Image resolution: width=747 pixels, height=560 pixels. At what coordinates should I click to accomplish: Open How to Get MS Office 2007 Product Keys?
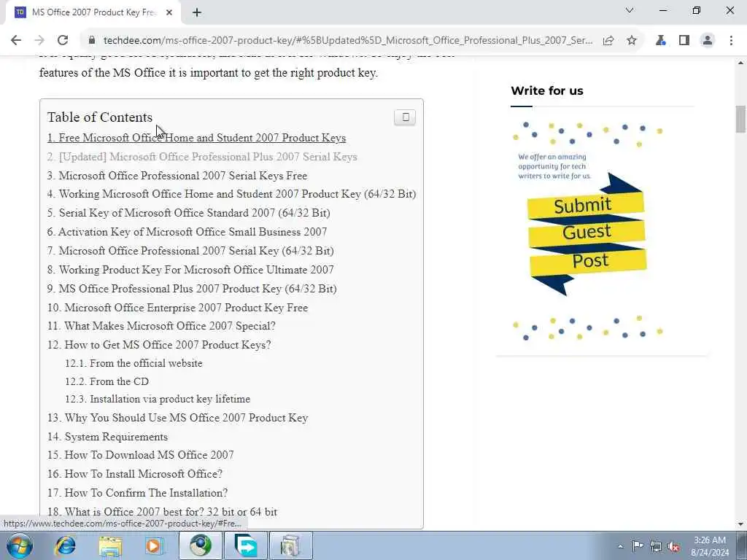[x=159, y=345]
